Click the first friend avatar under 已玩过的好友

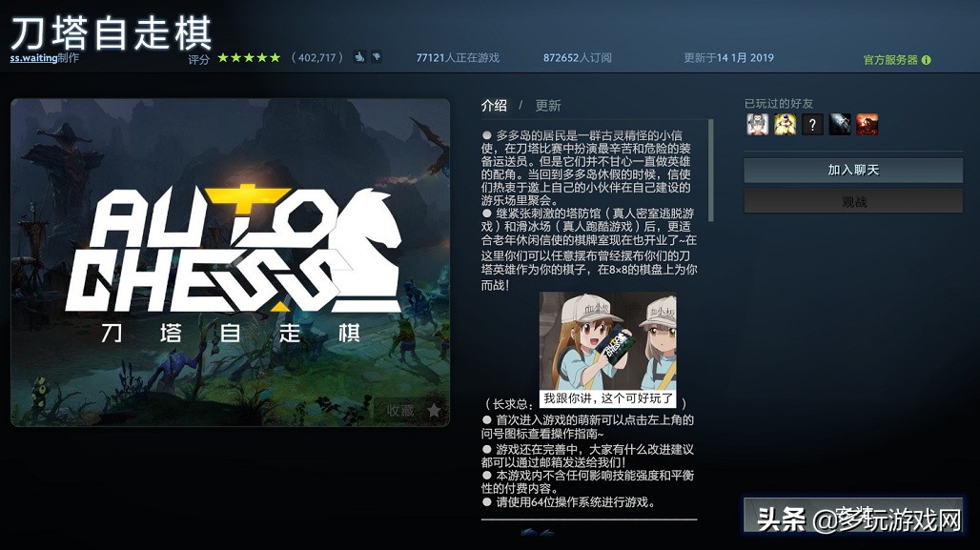759,124
